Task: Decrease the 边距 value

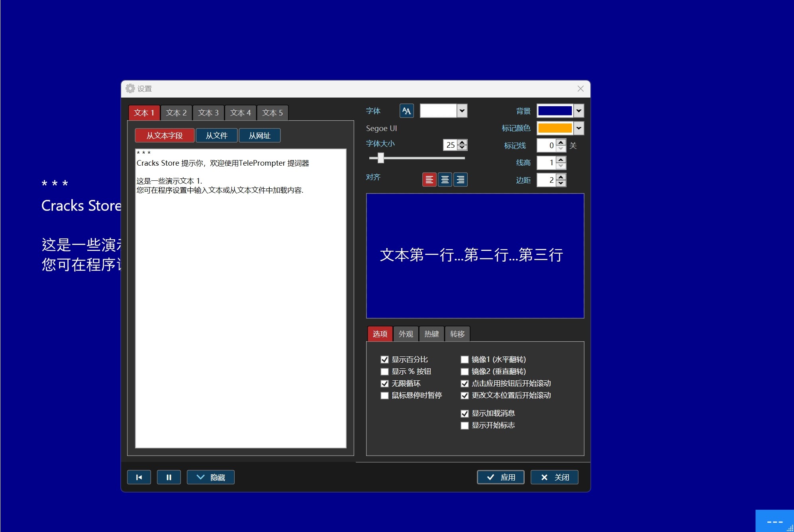Action: coord(561,183)
